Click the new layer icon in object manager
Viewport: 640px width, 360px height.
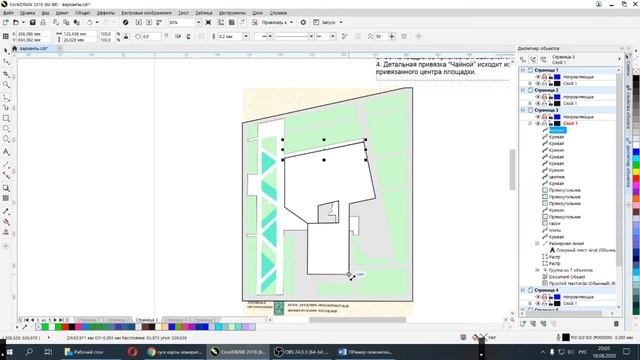[x=523, y=324]
